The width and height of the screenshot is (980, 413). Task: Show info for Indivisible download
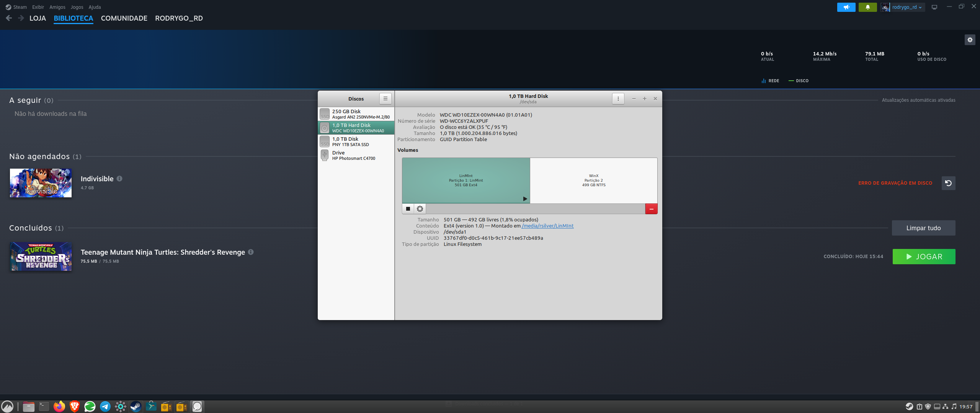(x=119, y=179)
